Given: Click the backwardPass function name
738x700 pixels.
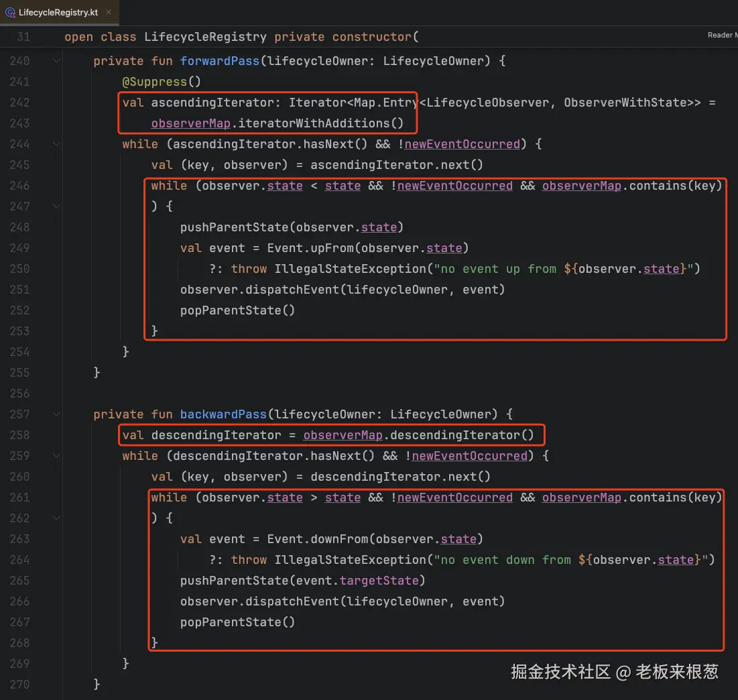Looking at the screenshot, I should click(x=223, y=414).
